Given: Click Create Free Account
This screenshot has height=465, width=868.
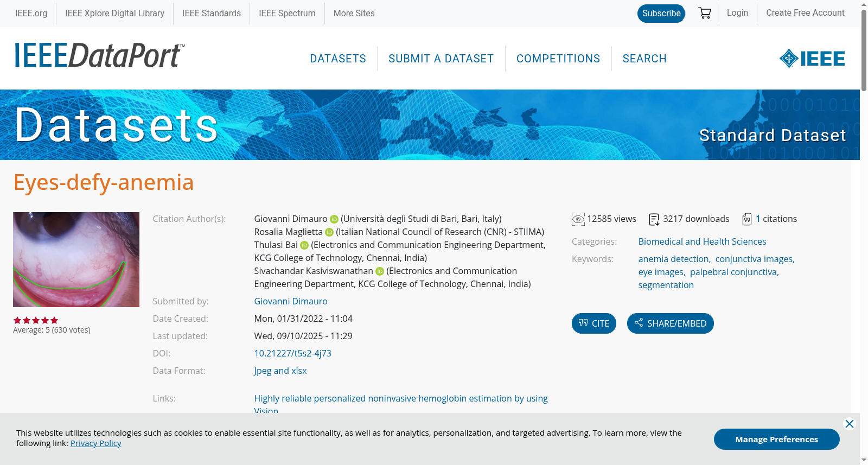Looking at the screenshot, I should 805,13.
